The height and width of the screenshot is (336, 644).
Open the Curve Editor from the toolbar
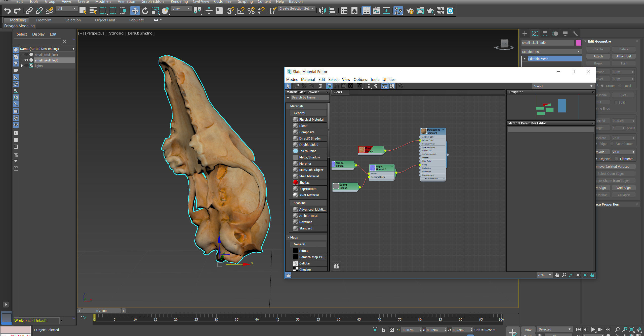pyautogui.click(x=376, y=11)
